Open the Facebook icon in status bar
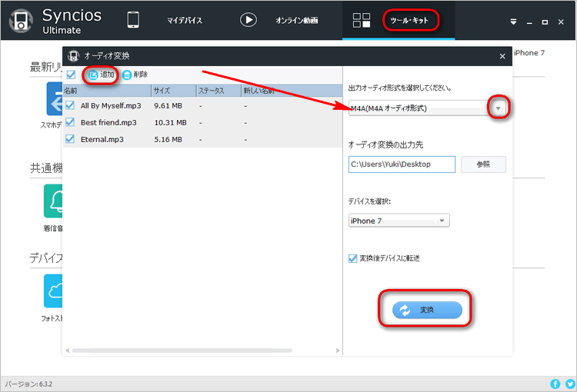 (555, 384)
